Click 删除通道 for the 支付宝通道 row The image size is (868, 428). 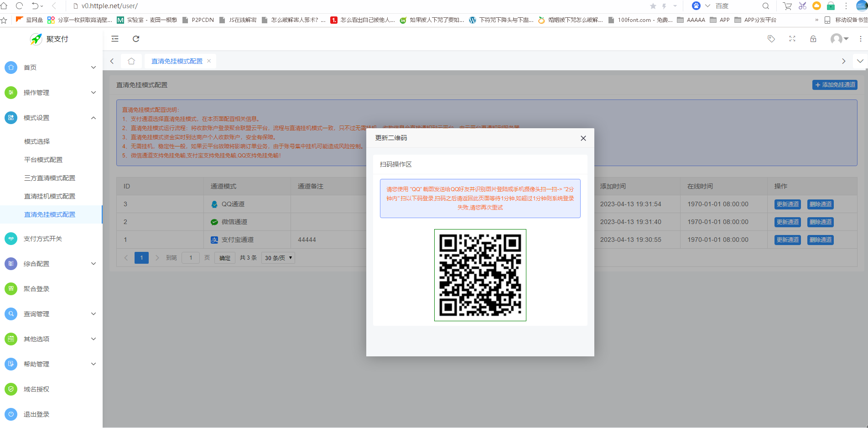pos(821,240)
